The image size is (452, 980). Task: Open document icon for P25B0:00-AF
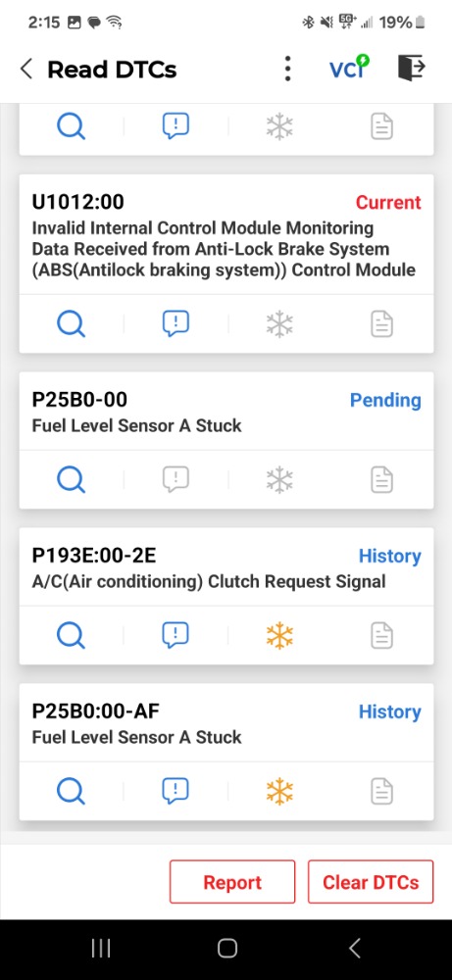382,791
